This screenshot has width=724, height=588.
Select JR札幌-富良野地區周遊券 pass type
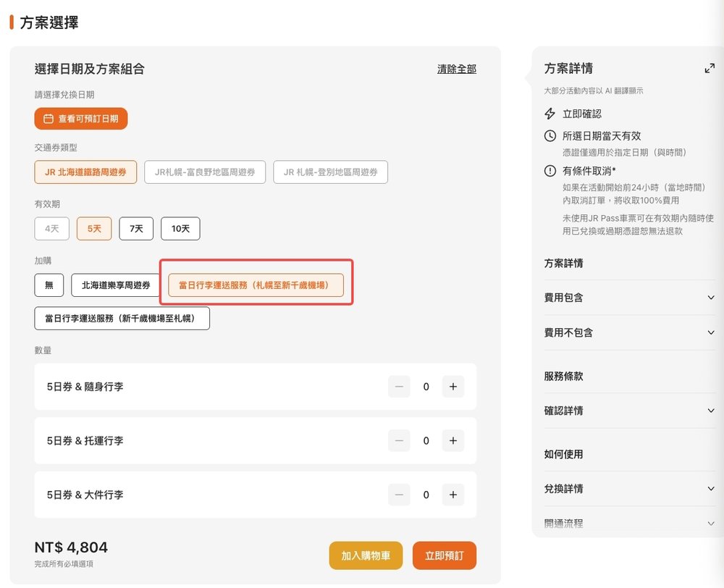(x=205, y=172)
